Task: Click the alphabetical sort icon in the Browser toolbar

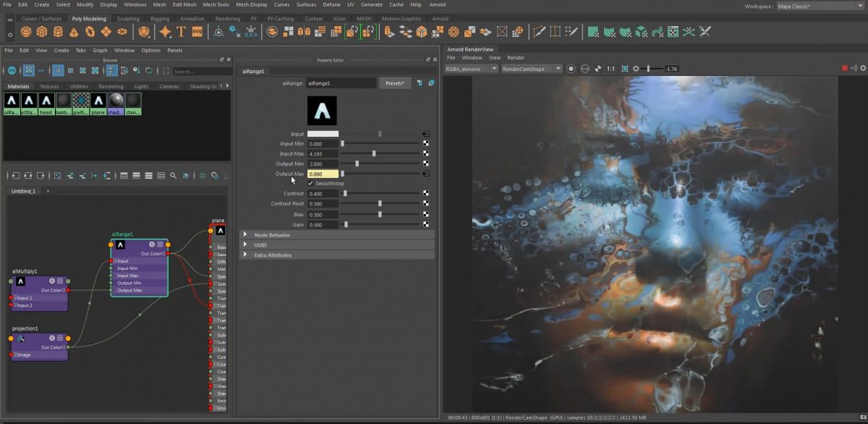Action: coord(113,71)
